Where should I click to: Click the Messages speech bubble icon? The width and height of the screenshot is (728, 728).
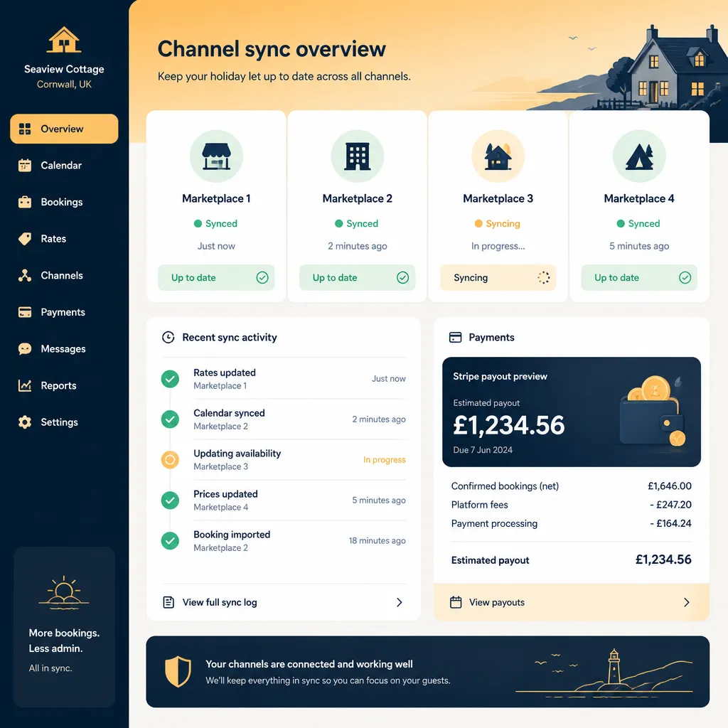[x=25, y=348]
